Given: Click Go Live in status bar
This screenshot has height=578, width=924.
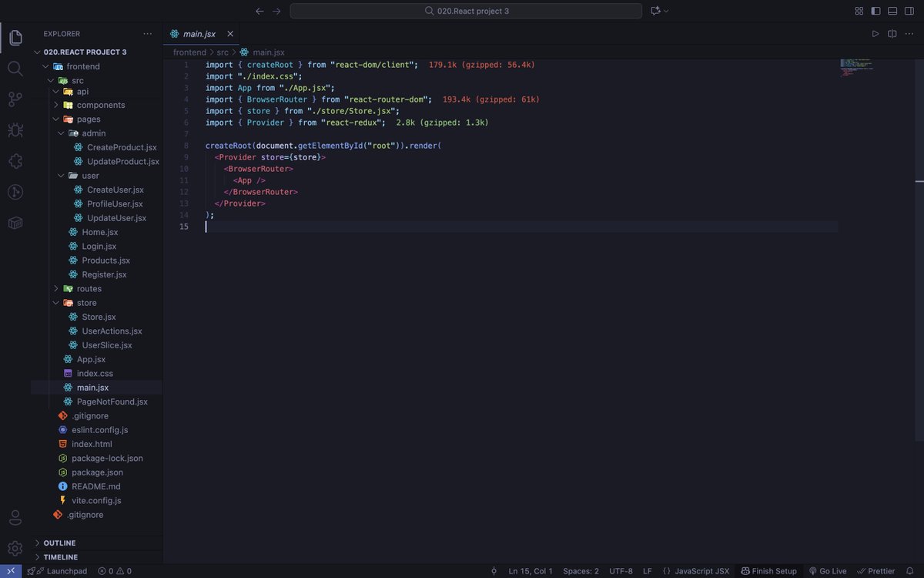Looking at the screenshot, I should [x=827, y=571].
